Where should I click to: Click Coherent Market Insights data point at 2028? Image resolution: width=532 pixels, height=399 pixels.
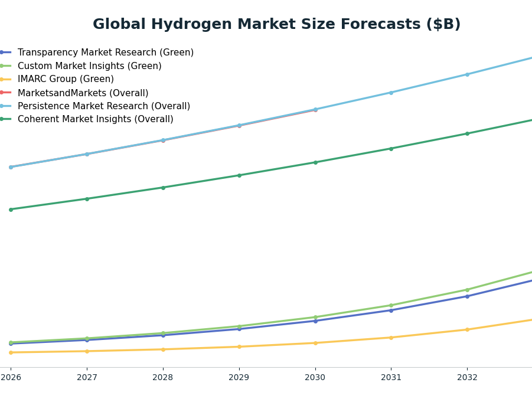point(163,188)
